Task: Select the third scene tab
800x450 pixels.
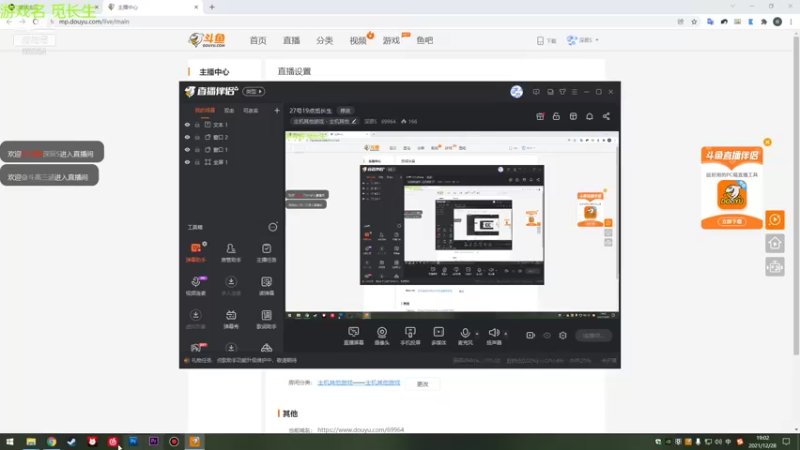Action: pos(251,110)
